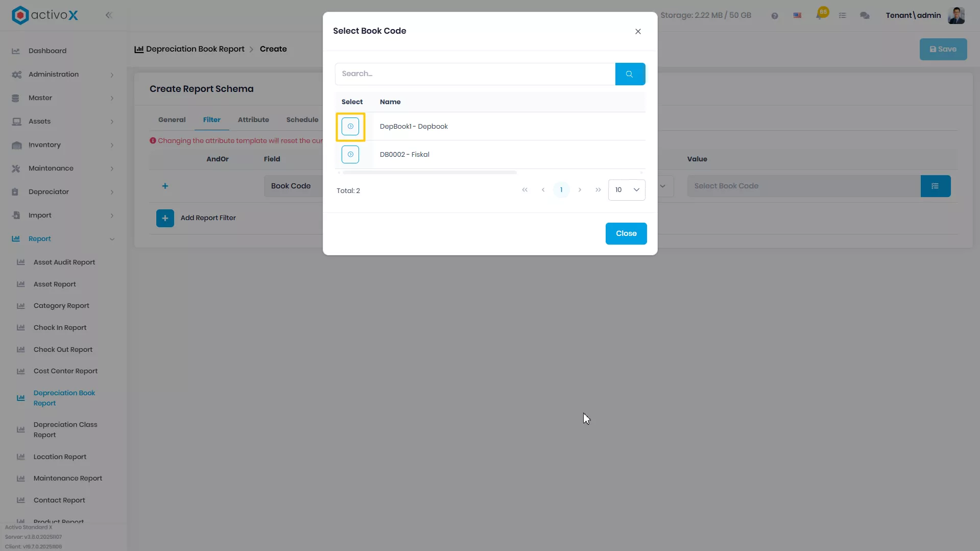Viewport: 980px width, 551px height.
Task: Select the DepBook1 - Depbook row button
Action: (350, 126)
